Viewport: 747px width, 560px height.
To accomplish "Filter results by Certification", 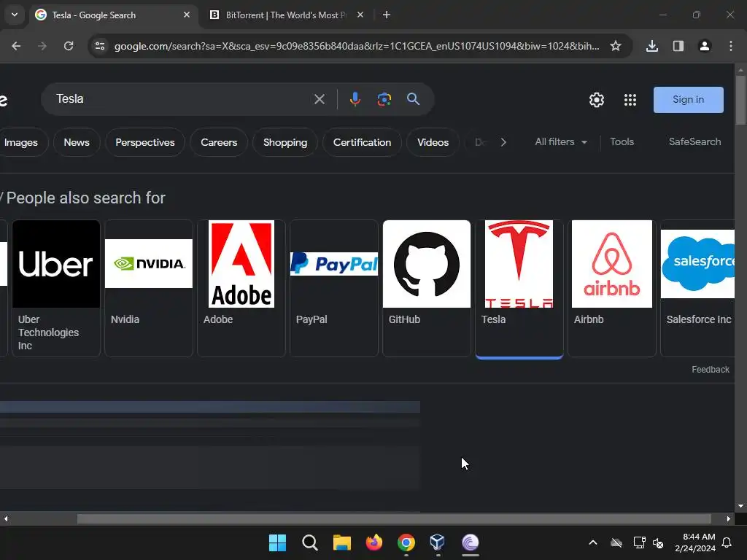I will pos(362,142).
